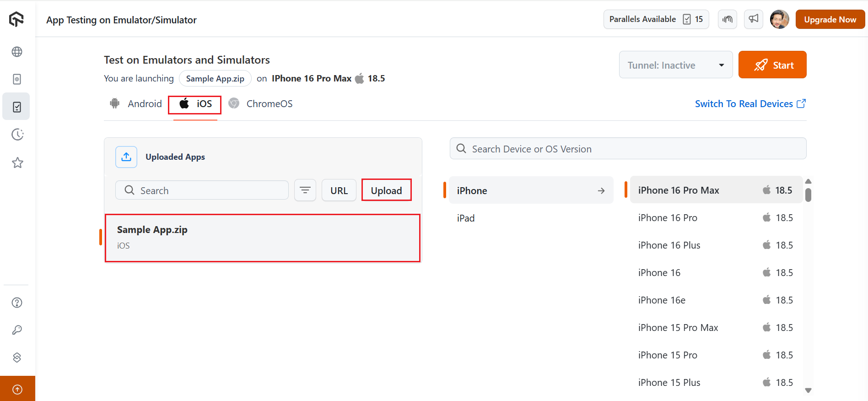
Task: Select the app testing emulator sidebar icon
Action: click(x=17, y=107)
